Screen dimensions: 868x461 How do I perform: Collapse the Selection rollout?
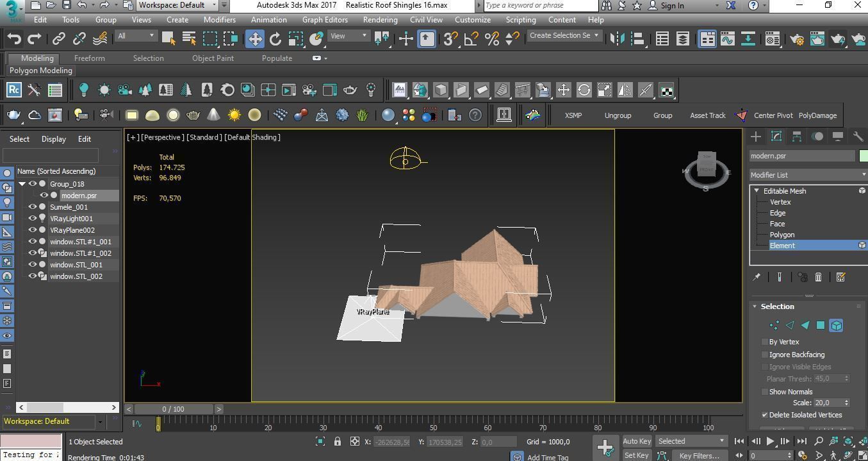coord(755,306)
